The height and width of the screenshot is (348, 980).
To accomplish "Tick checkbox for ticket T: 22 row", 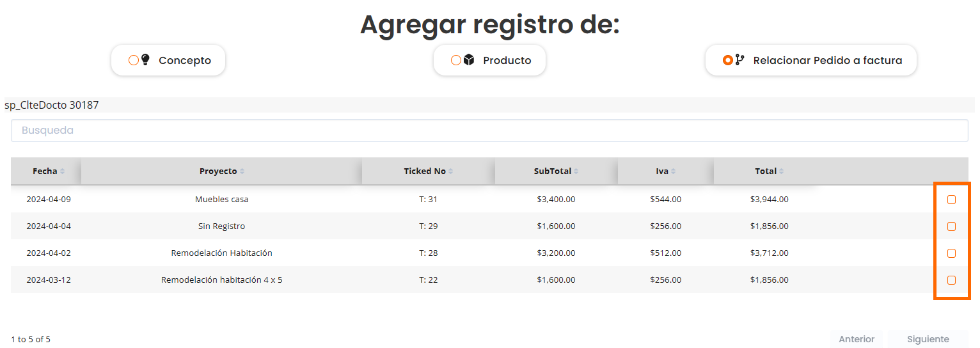I will pyautogui.click(x=951, y=280).
